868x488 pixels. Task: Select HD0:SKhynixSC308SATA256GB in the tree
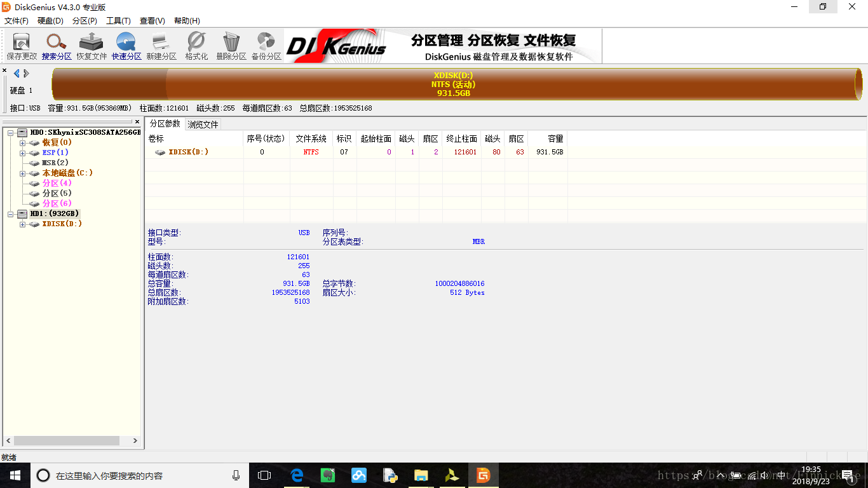pyautogui.click(x=85, y=132)
